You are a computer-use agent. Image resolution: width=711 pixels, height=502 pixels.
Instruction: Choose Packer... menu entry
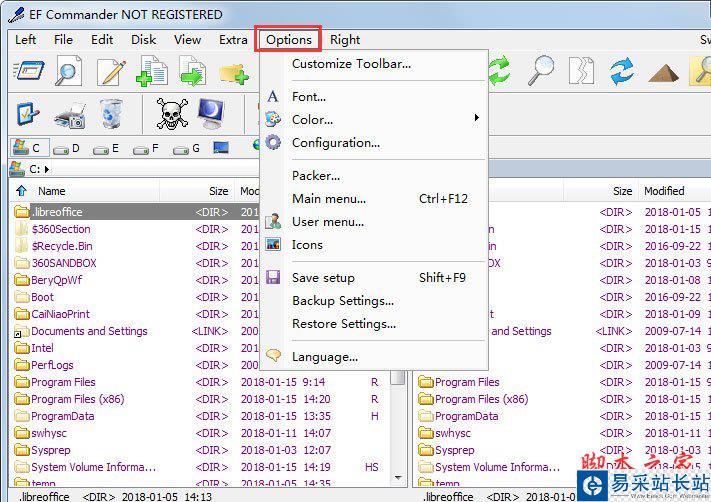(374, 175)
